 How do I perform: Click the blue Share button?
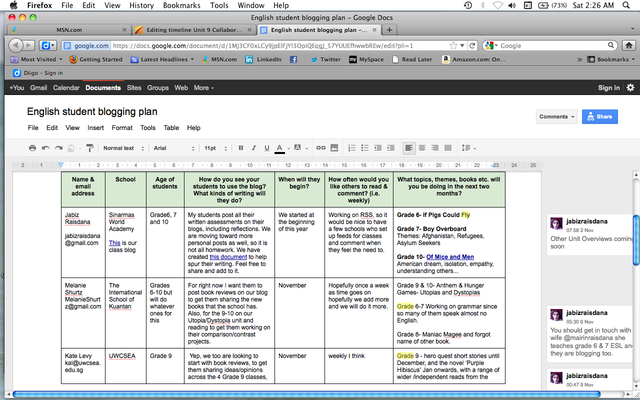click(x=600, y=117)
